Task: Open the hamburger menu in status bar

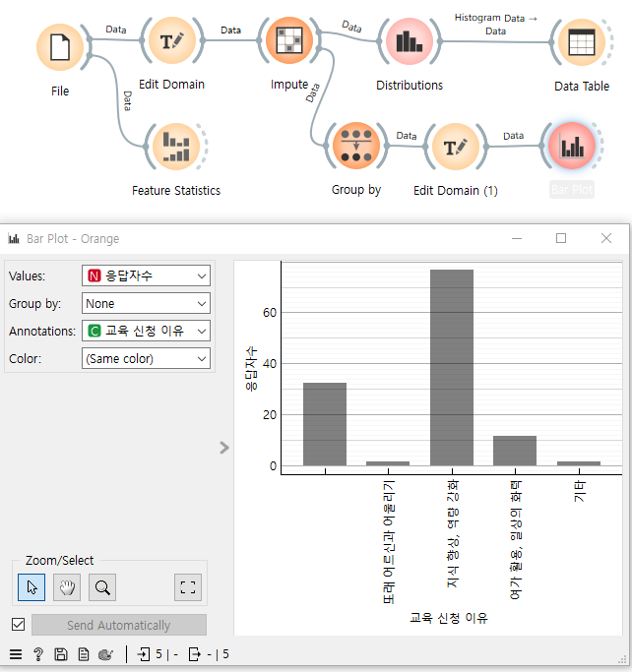Action: click(x=16, y=654)
